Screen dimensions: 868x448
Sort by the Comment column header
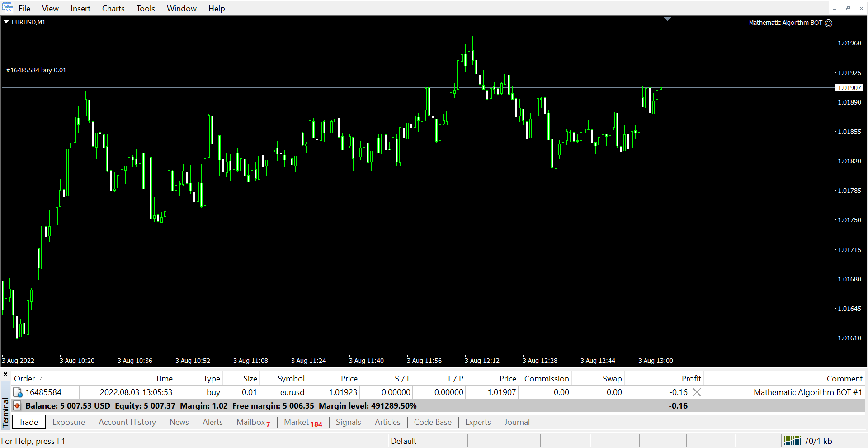click(x=784, y=379)
